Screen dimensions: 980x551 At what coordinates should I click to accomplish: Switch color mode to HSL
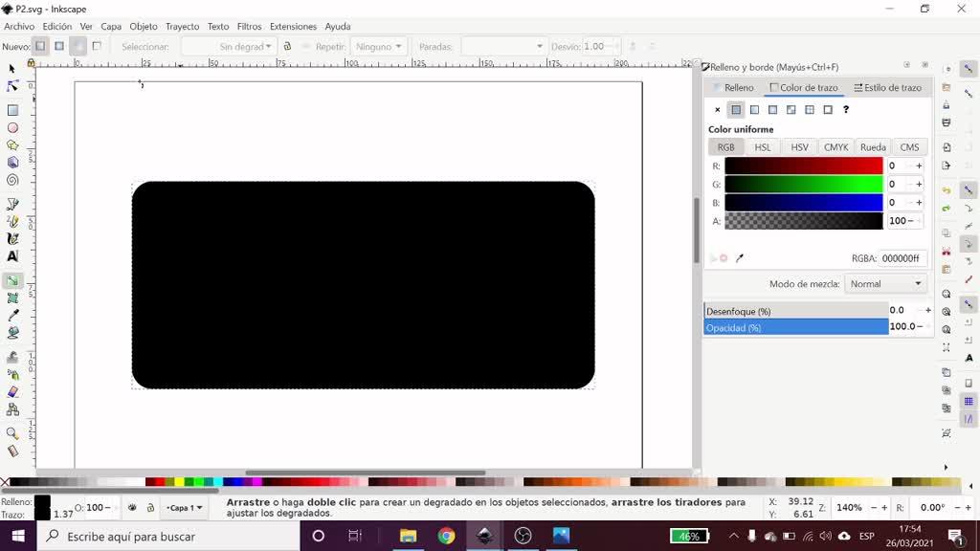pos(763,147)
